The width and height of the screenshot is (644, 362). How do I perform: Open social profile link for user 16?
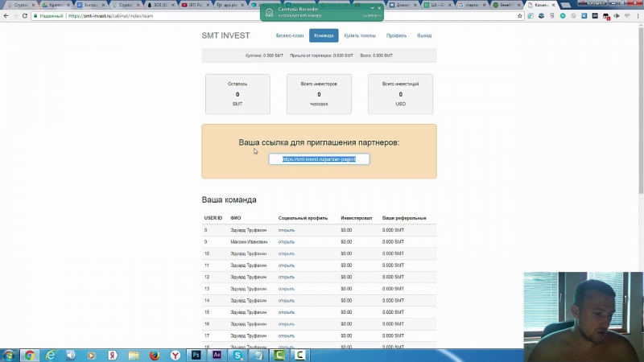click(x=287, y=324)
